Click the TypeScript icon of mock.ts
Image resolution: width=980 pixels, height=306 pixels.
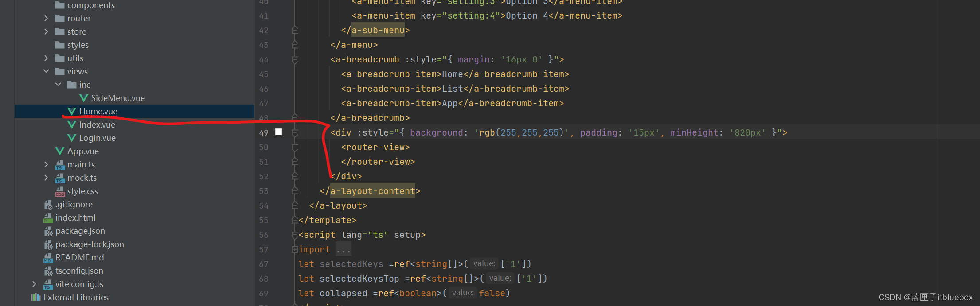point(60,178)
